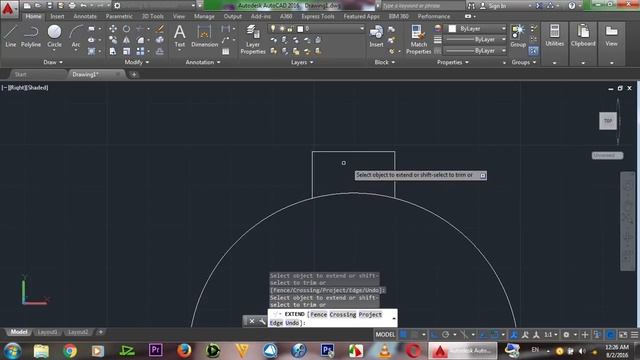640x360 pixels.
Task: Click the layer 0 color swatch
Action: (x=300, y=29)
